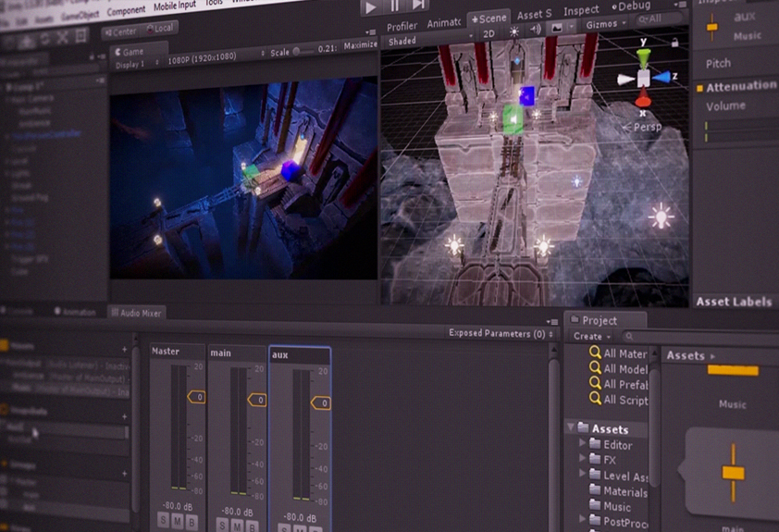Toggle scene lighting sun icon
The width and height of the screenshot is (779, 532).
513,32
